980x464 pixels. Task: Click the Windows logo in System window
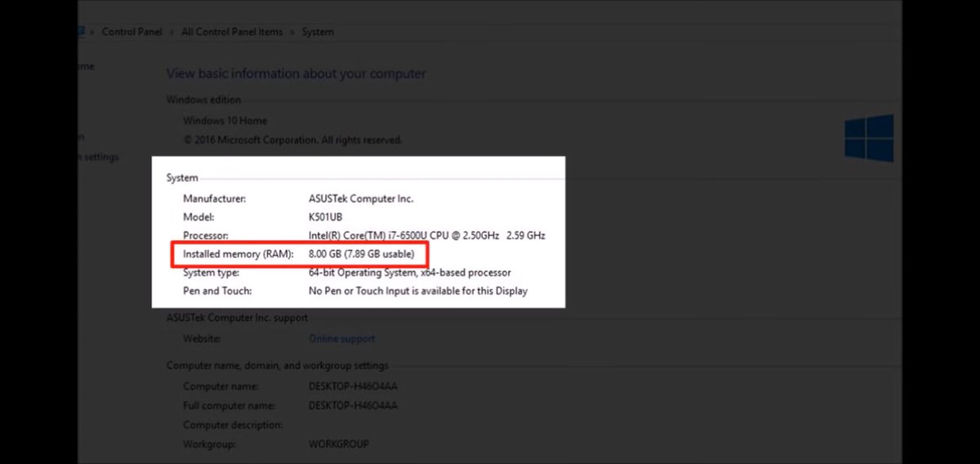pyautogui.click(x=869, y=137)
